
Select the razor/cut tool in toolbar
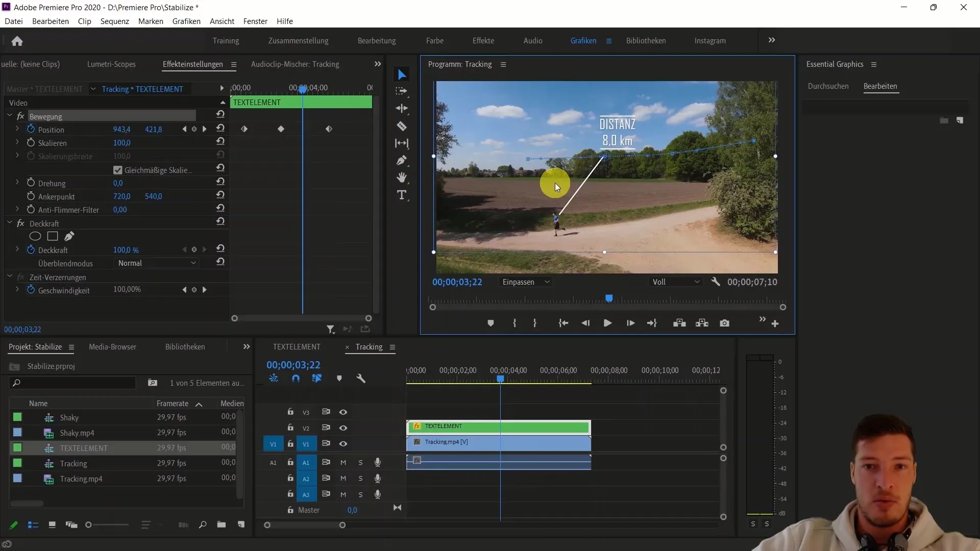(403, 126)
